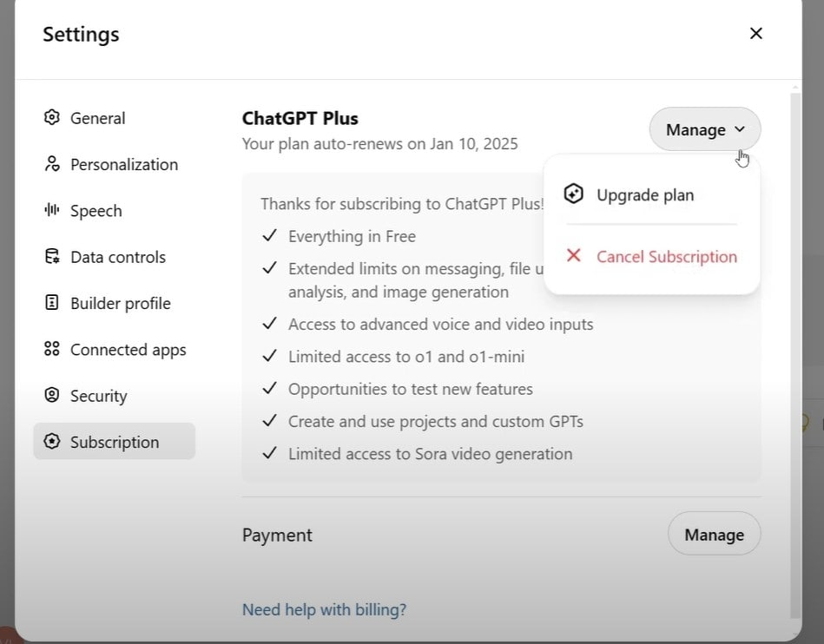This screenshot has height=644, width=824.
Task: Click the Data controls database icon
Action: (x=52, y=257)
